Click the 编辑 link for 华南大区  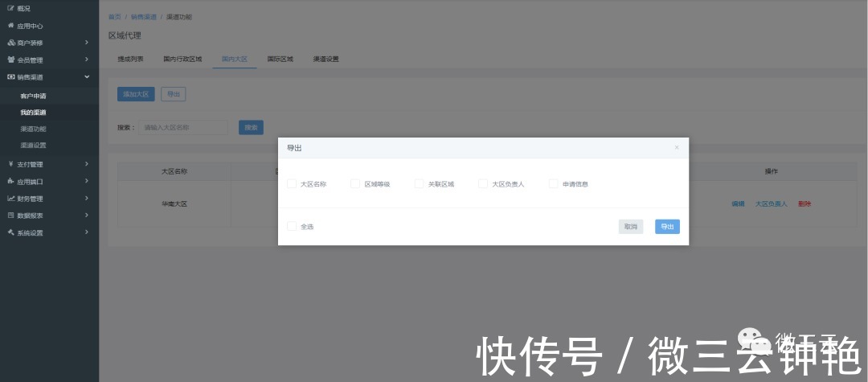(738, 203)
